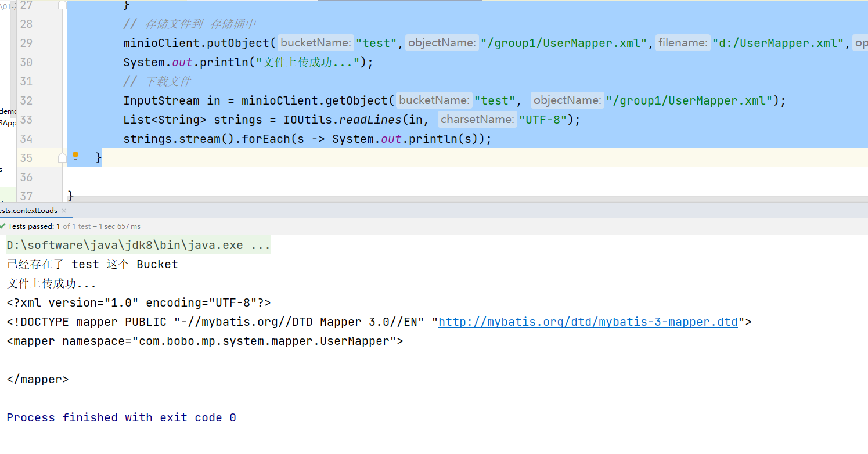Click the '<mapper namespace' console output line
Image resolution: width=868 pixels, height=454 pixels.
pos(205,341)
